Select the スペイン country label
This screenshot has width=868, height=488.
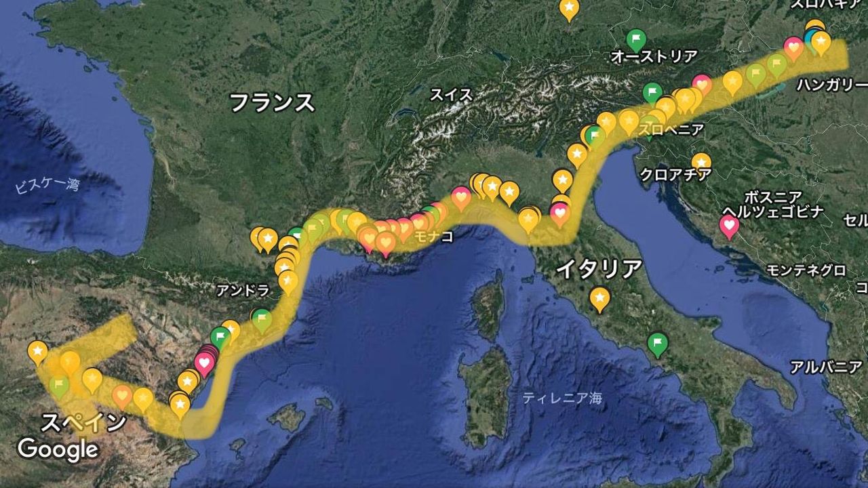[83, 423]
